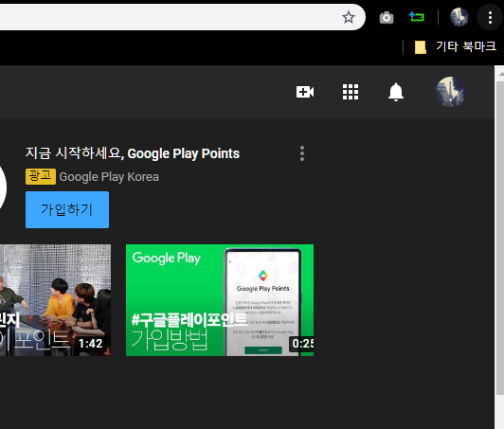
Task: Click the ad title 지금 시작하세요, Google Play Points
Action: pyautogui.click(x=133, y=153)
